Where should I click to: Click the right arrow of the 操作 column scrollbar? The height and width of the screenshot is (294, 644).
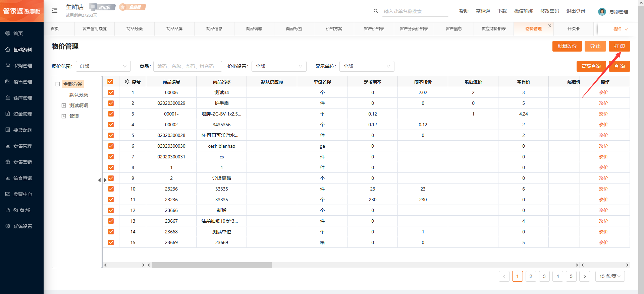627,265
